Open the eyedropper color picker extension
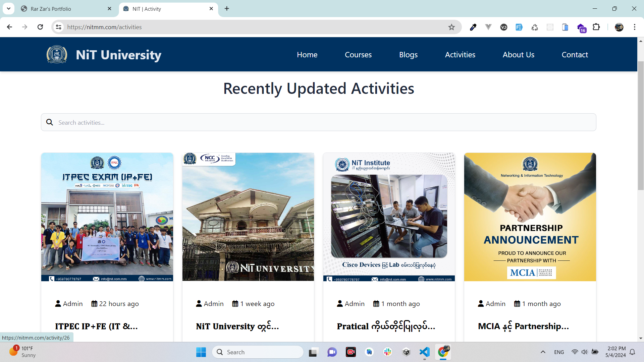 473,27
